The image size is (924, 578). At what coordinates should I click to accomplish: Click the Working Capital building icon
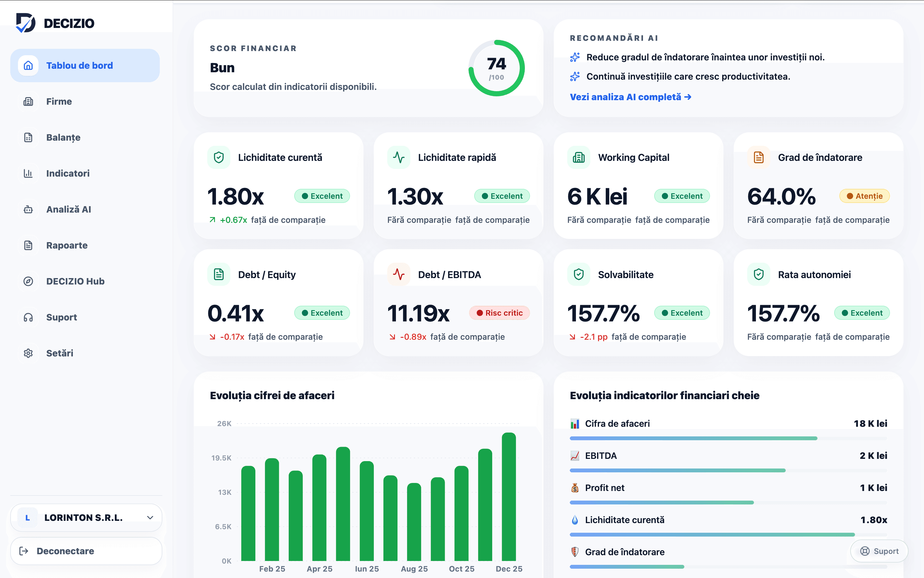coord(579,157)
